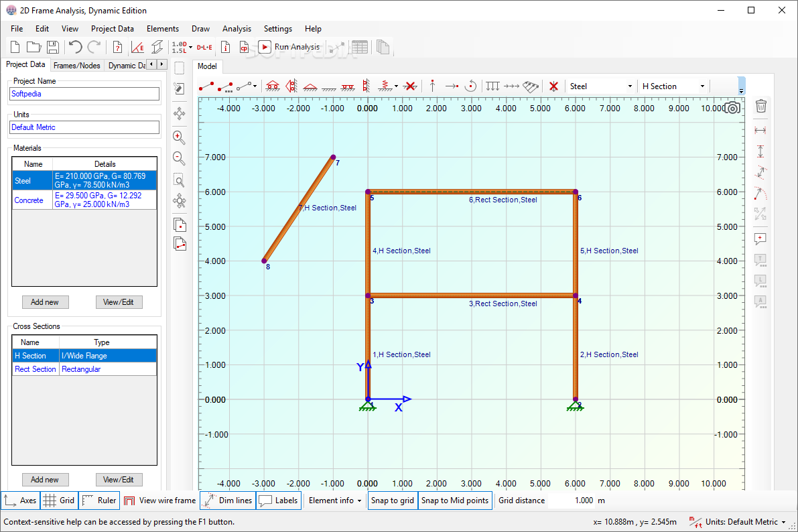
Task: Open the Steel material dropdown
Action: tap(601, 86)
